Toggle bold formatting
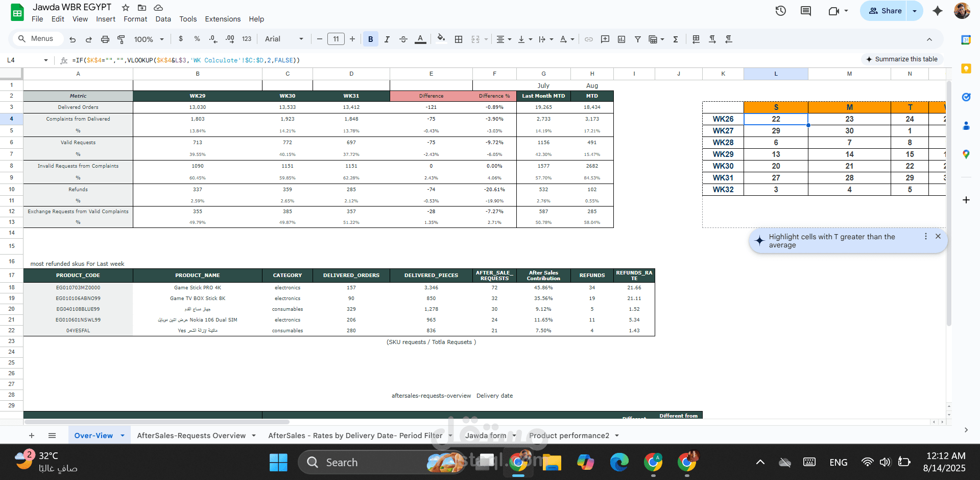This screenshot has width=980, height=480. tap(371, 39)
